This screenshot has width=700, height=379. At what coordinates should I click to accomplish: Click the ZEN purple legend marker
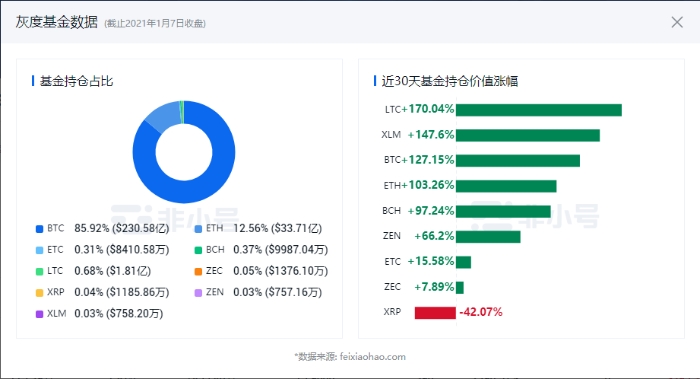pyautogui.click(x=198, y=293)
